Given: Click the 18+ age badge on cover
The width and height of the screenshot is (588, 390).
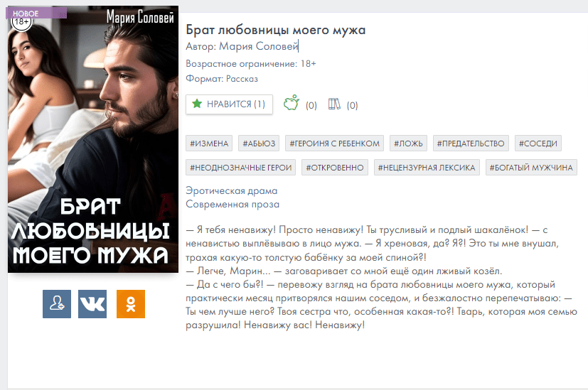Looking at the screenshot, I should click(21, 23).
